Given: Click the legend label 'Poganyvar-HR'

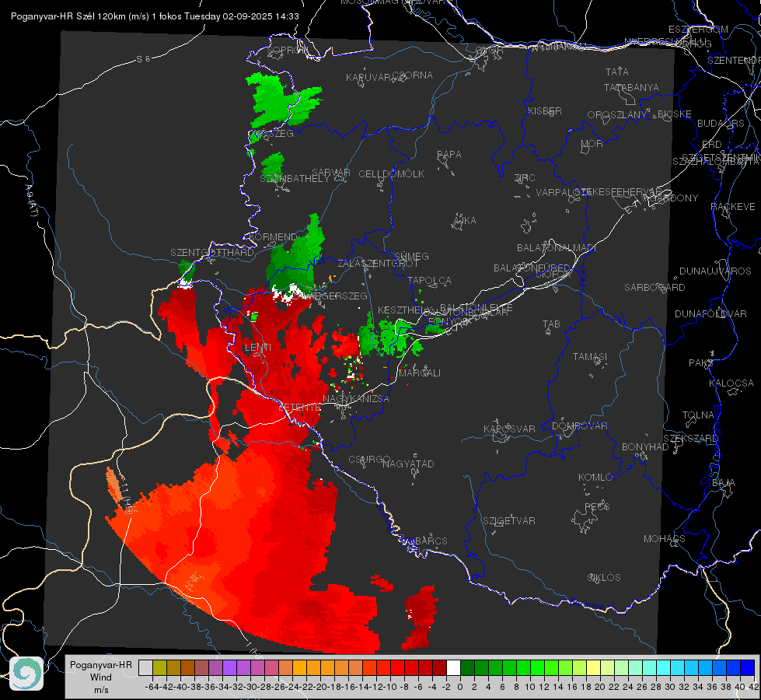Looking at the screenshot, I should tap(101, 665).
